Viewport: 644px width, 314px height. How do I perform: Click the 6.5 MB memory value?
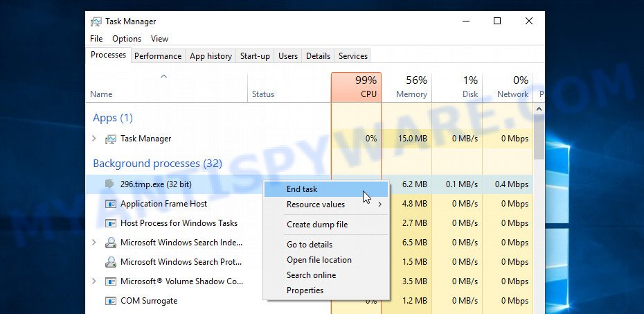tap(414, 242)
